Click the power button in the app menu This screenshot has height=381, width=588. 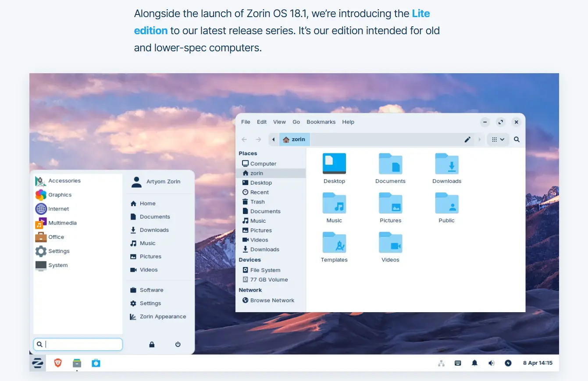pyautogui.click(x=178, y=345)
